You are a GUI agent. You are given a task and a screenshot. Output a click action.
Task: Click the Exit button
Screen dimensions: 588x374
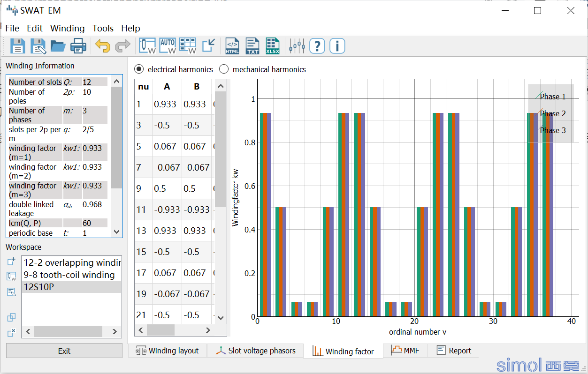coord(64,351)
